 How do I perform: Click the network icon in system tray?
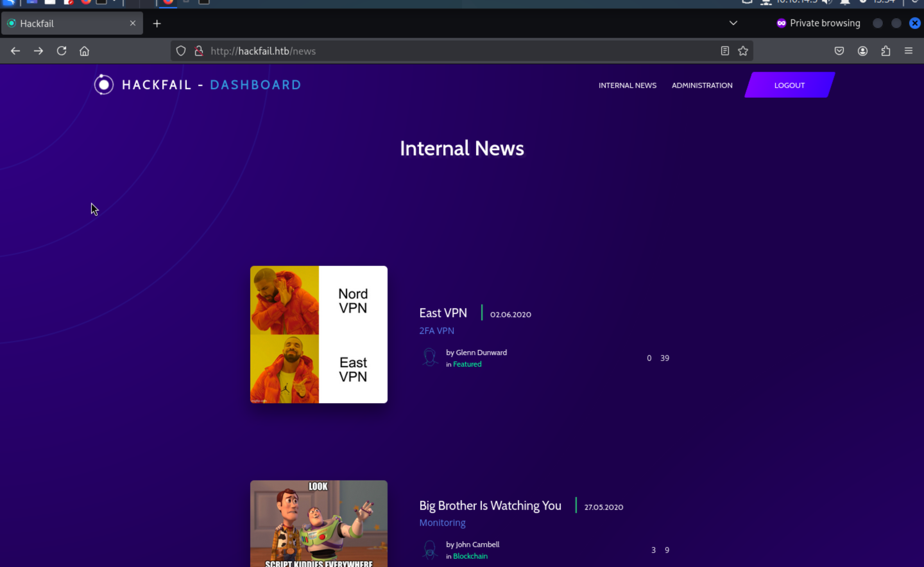point(766,2)
